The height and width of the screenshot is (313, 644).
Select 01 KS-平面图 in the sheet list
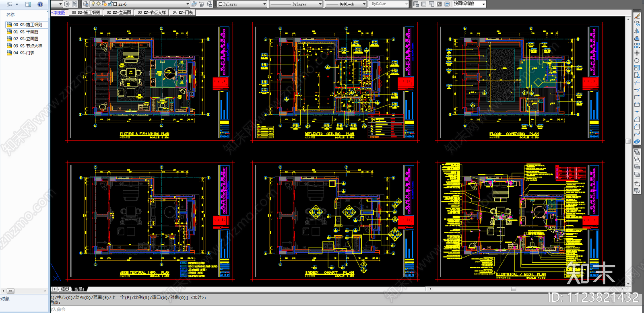(25, 32)
